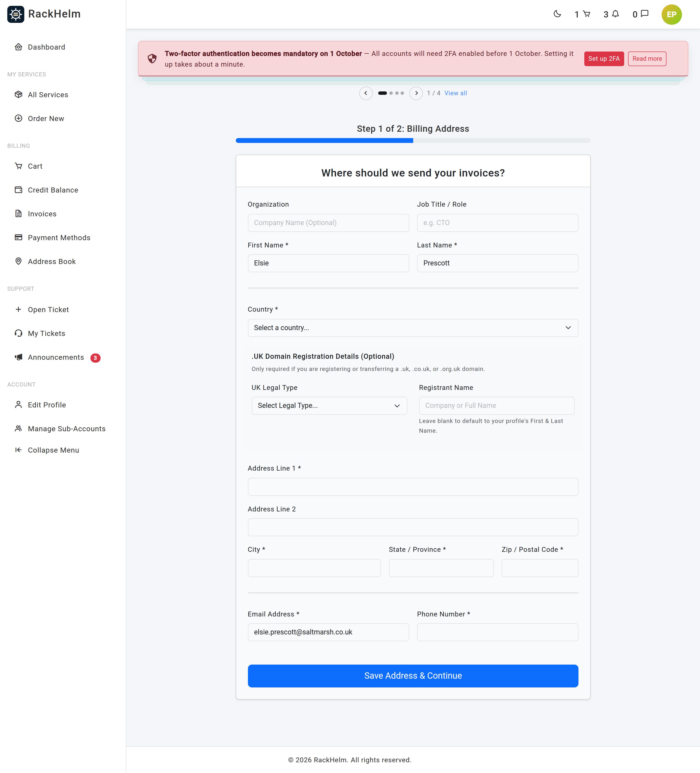Viewport: 700px width, 773px height.
Task: Focus the Address Line 1 field
Action: coord(413,487)
